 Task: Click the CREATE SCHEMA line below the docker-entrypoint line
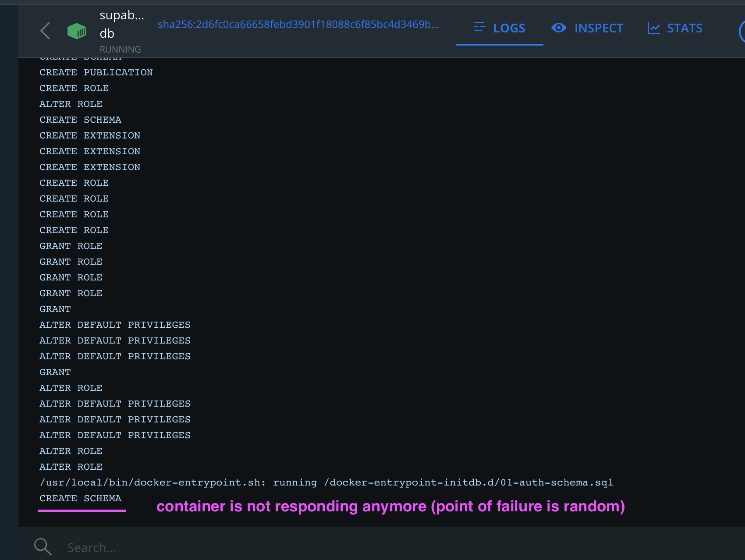80,498
